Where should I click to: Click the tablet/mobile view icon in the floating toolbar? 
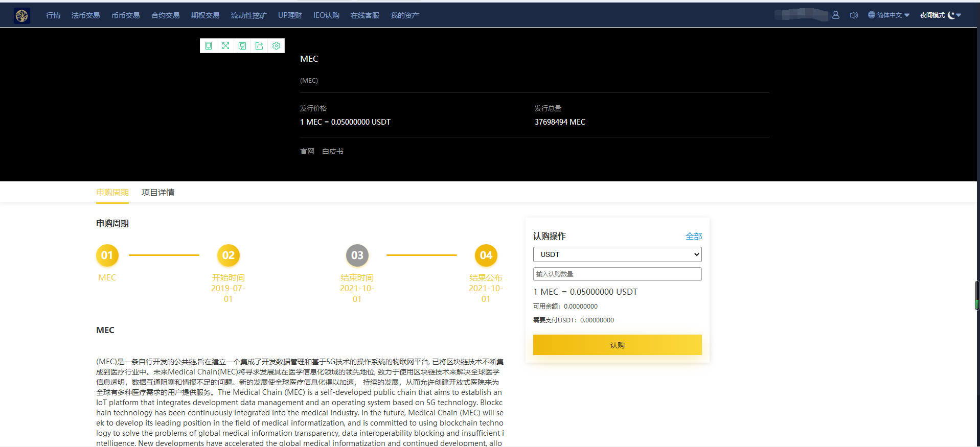click(209, 46)
